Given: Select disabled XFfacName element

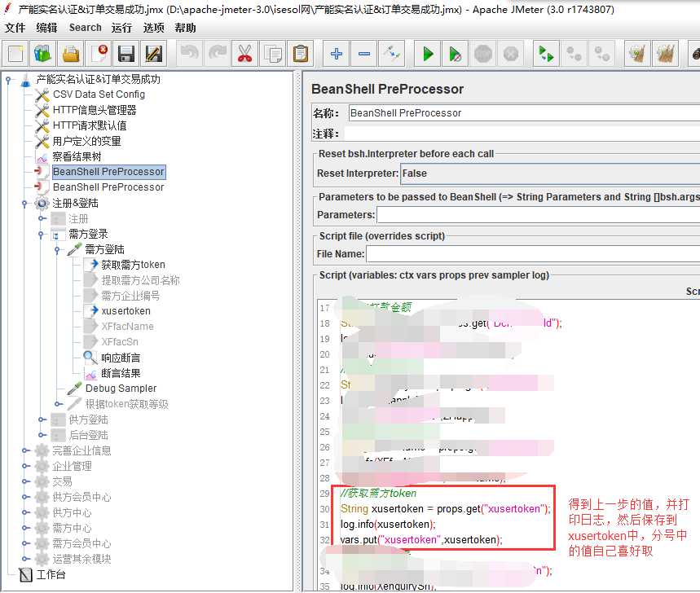Looking at the screenshot, I should pyautogui.click(x=127, y=327).
